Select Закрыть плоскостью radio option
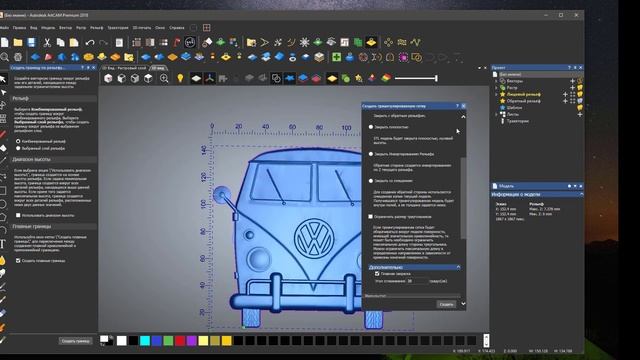Viewport: 640px width, 360px height. click(371, 127)
